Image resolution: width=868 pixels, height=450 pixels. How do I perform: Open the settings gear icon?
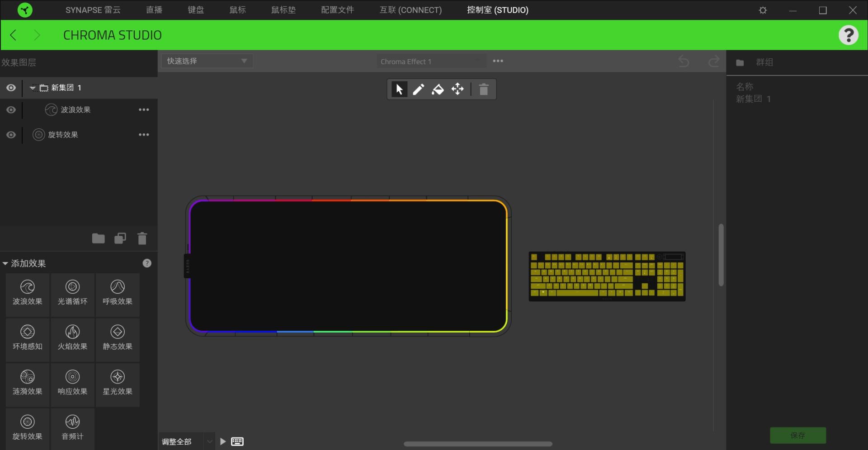pyautogui.click(x=763, y=10)
